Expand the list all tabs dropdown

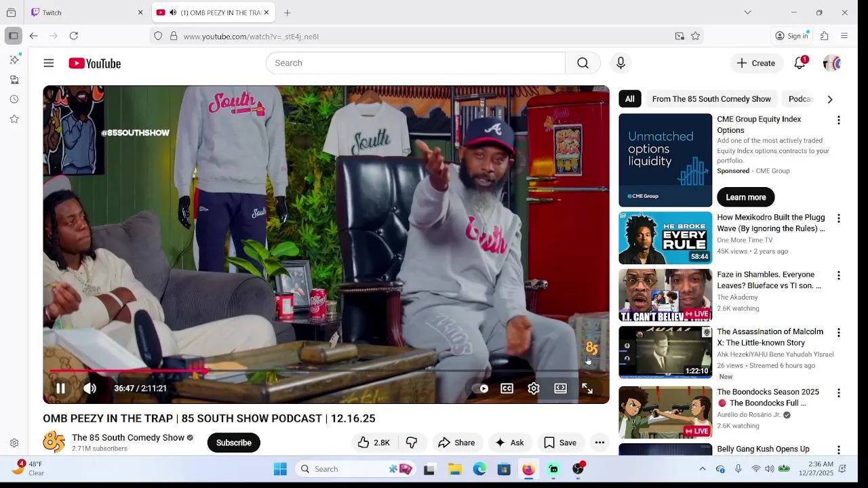(747, 12)
